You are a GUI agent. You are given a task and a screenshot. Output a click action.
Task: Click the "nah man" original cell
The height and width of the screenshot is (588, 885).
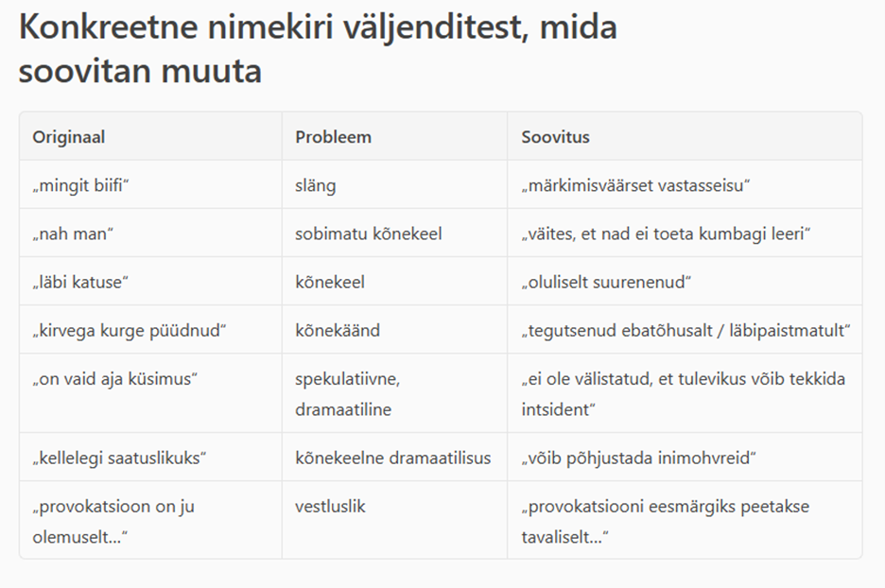tap(73, 233)
